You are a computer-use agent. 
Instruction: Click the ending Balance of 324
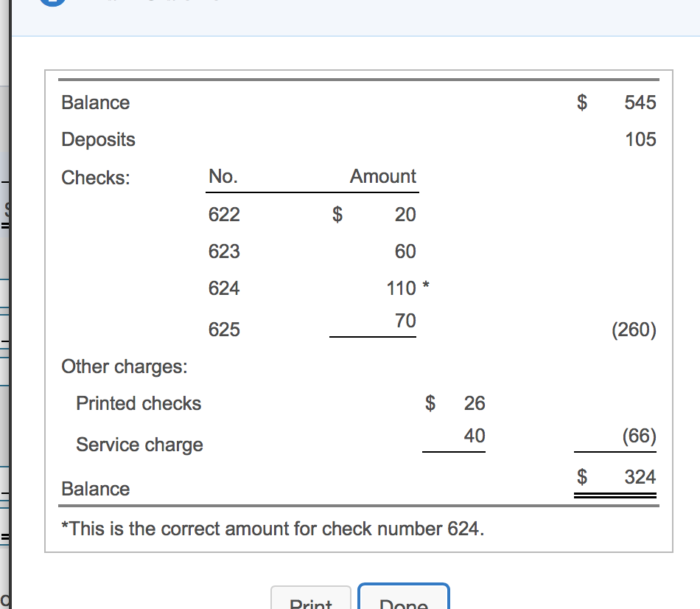638,477
